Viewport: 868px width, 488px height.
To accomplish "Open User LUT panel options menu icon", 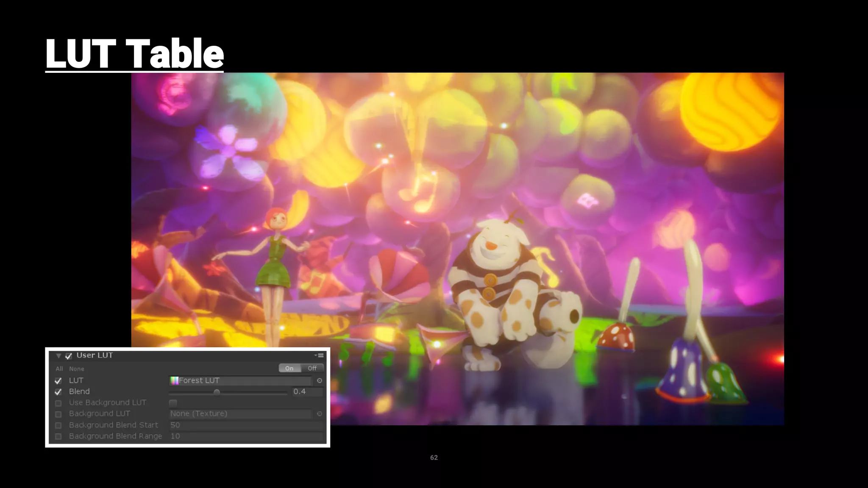I will pyautogui.click(x=320, y=355).
